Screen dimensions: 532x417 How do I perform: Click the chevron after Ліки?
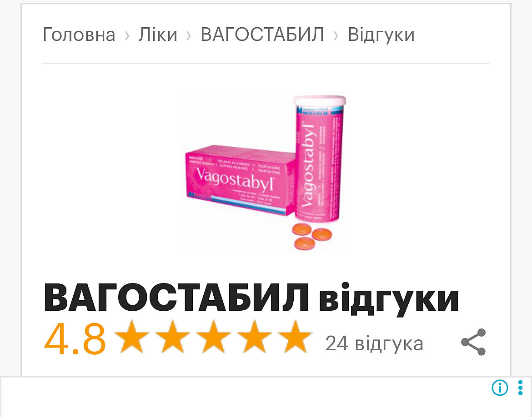[x=189, y=35]
